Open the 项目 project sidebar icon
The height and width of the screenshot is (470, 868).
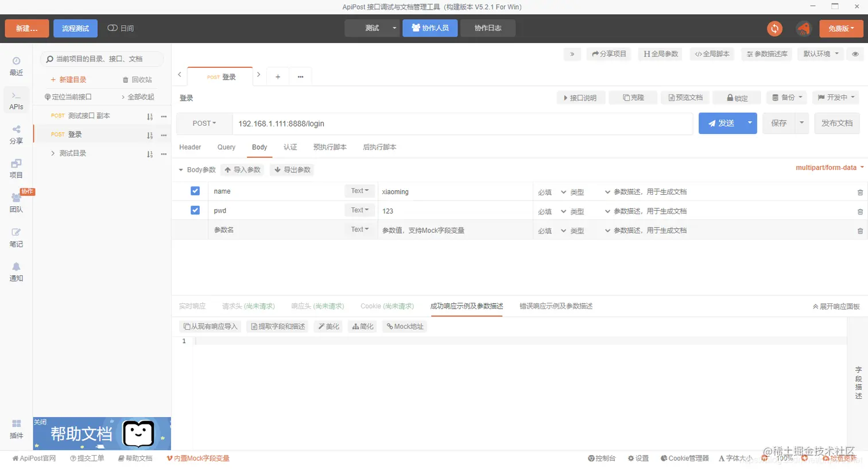(16, 169)
